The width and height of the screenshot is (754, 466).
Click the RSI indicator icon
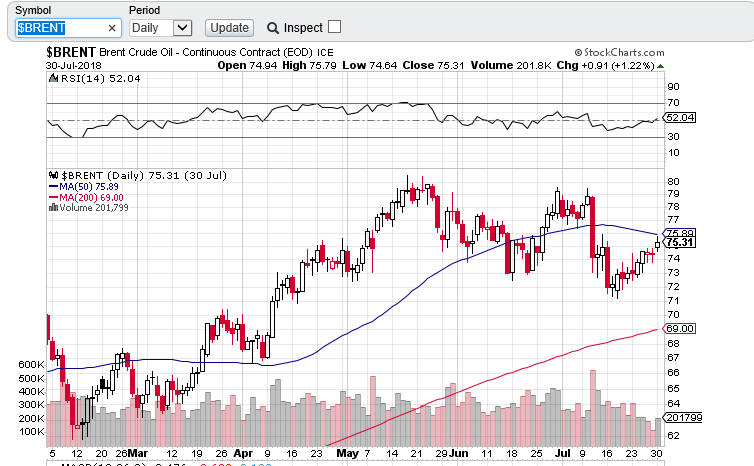(x=53, y=78)
